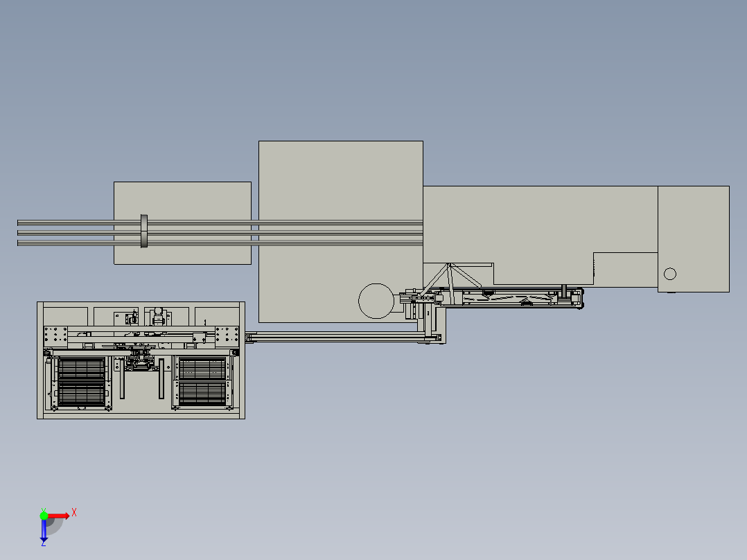Select left bolted mounting plate on machine gantry
Viewport: 747px width, 560px height.
(x=55, y=336)
